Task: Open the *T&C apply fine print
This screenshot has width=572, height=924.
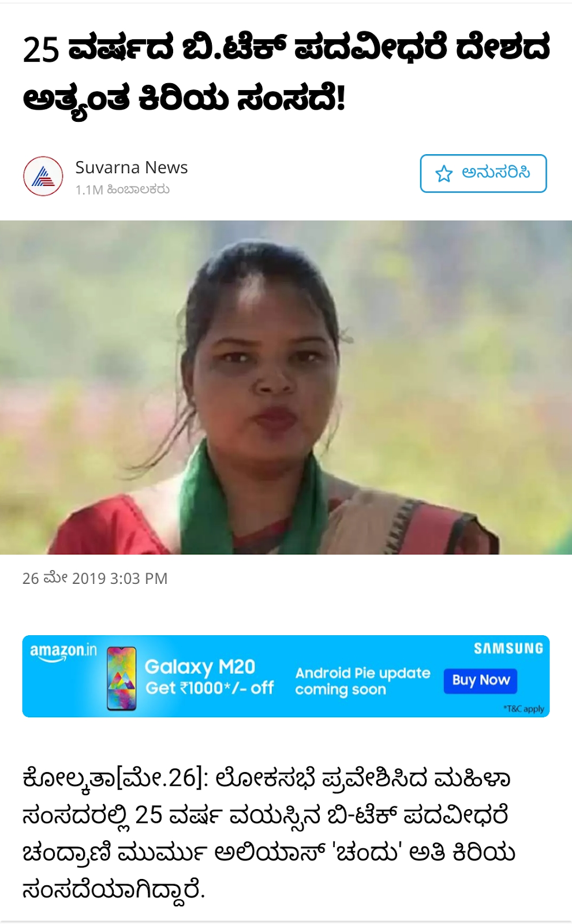Action: point(524,709)
